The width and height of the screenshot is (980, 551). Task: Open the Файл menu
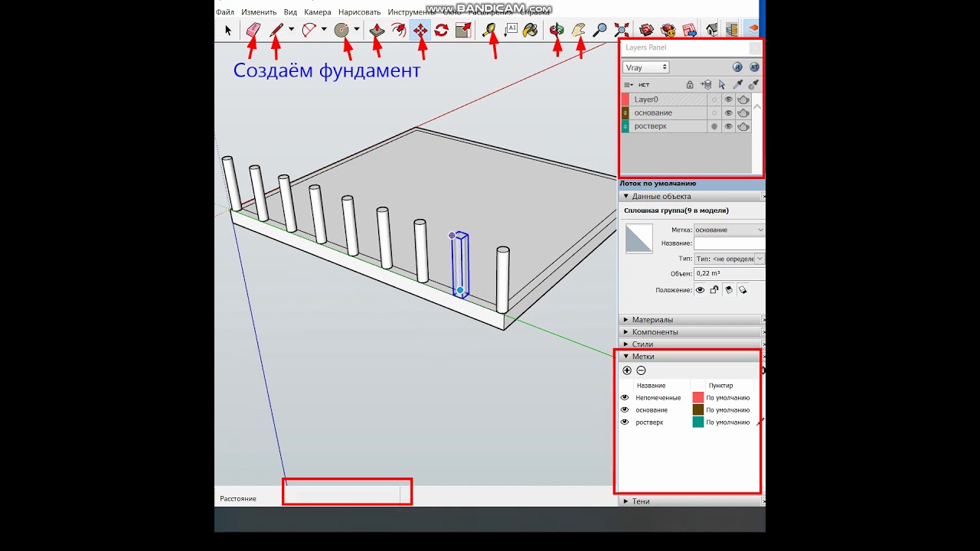[225, 12]
